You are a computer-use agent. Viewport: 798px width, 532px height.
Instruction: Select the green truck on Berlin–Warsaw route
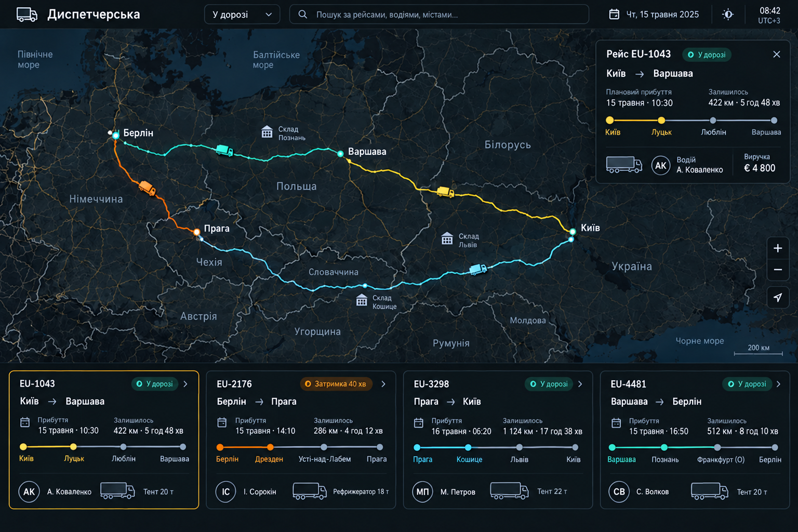click(224, 150)
